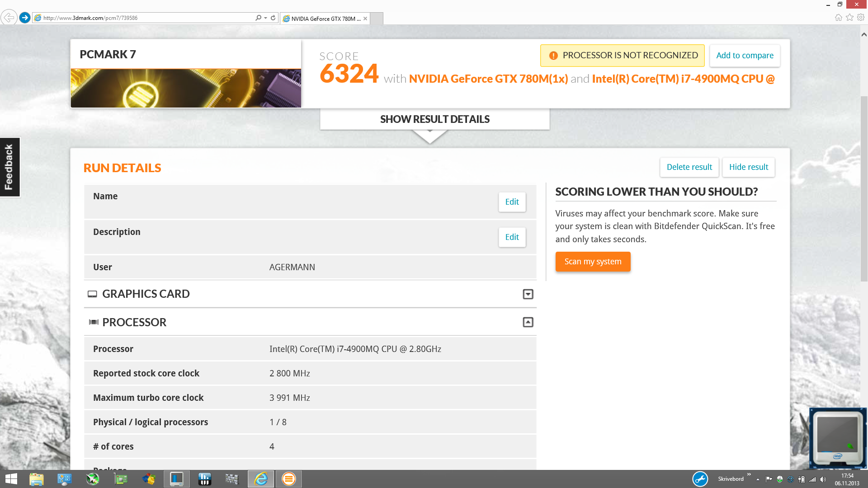Open the Feedback side tab

(9, 167)
